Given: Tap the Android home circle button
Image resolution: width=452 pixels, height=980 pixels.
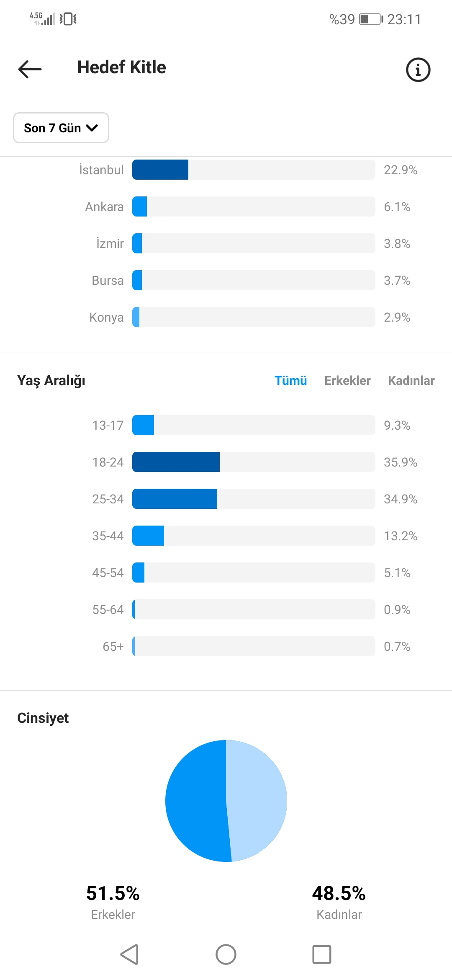Looking at the screenshot, I should tap(226, 954).
